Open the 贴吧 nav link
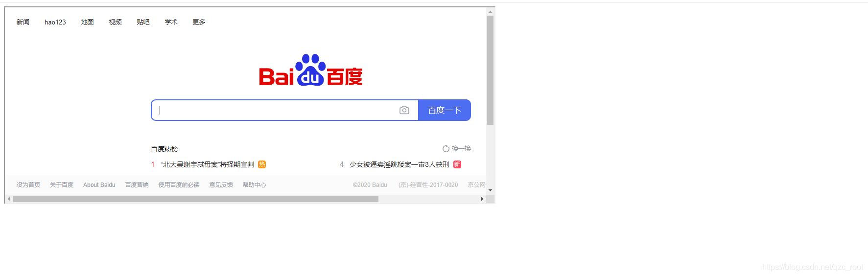Viewport: 868px width, 276px height. (143, 22)
